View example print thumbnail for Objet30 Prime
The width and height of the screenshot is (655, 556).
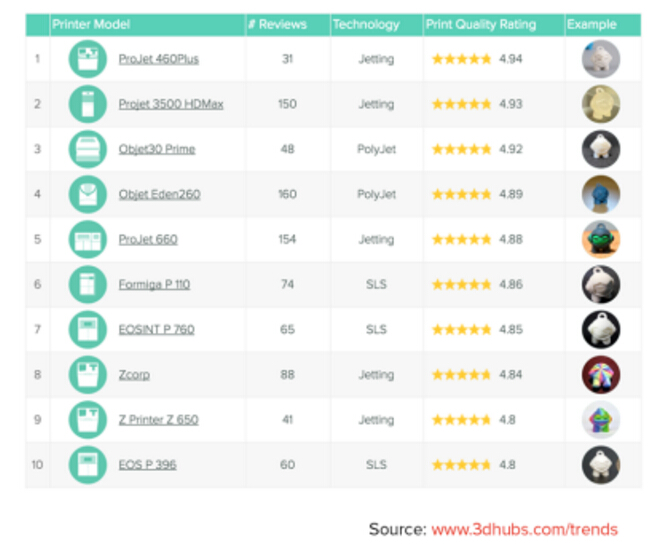(x=601, y=149)
